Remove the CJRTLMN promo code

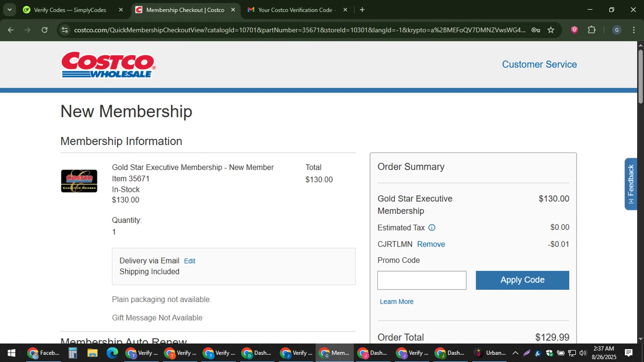point(431,244)
